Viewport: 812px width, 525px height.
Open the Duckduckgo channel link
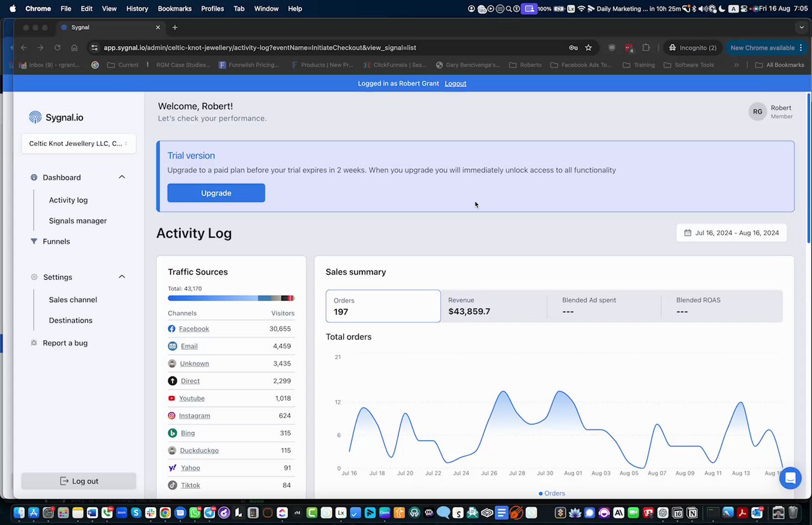199,450
